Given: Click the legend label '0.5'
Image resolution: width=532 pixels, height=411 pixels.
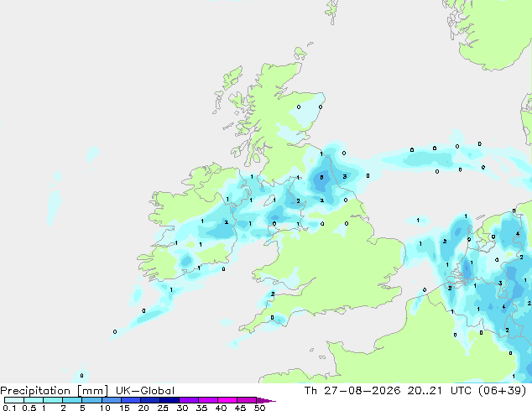Looking at the screenshot, I should [29, 408].
